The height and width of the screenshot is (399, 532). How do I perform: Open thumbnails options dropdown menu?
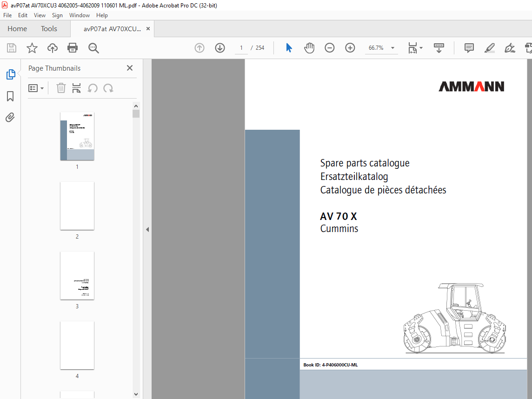point(36,88)
